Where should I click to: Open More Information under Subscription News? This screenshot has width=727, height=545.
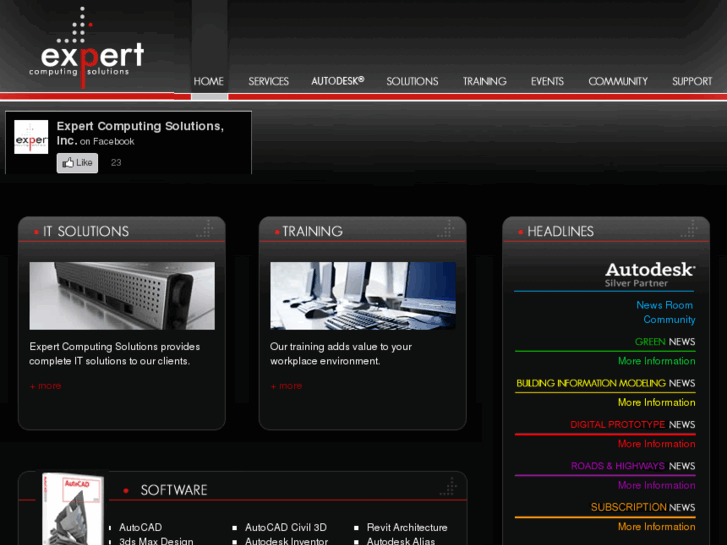657,526
